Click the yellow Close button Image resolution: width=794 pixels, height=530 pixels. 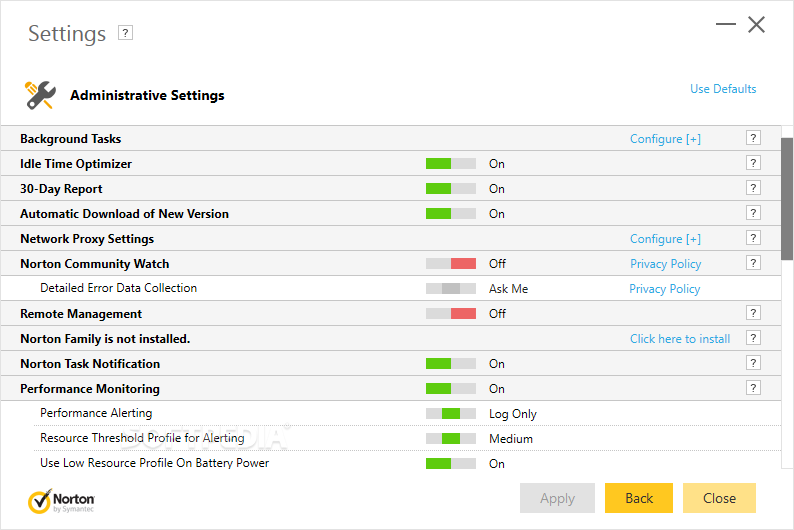(719, 498)
